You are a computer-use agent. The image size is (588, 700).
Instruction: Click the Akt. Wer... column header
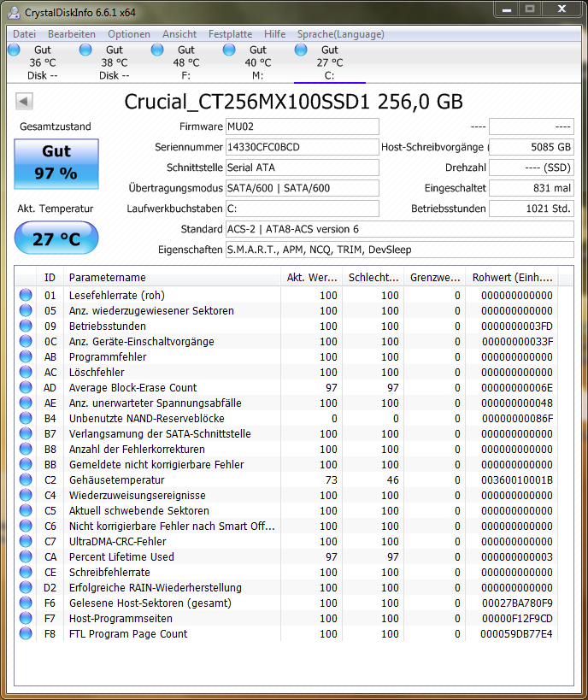tap(312, 277)
